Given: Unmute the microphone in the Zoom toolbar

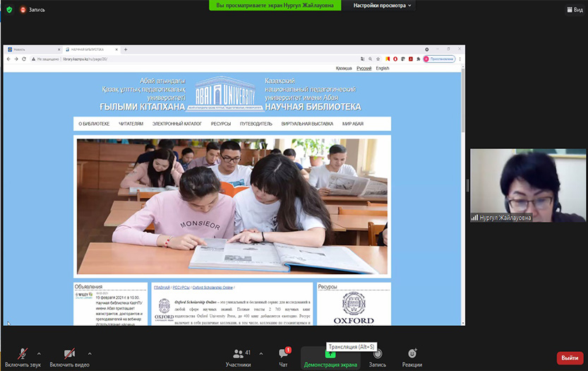Looking at the screenshot, I should pyautogui.click(x=23, y=353).
